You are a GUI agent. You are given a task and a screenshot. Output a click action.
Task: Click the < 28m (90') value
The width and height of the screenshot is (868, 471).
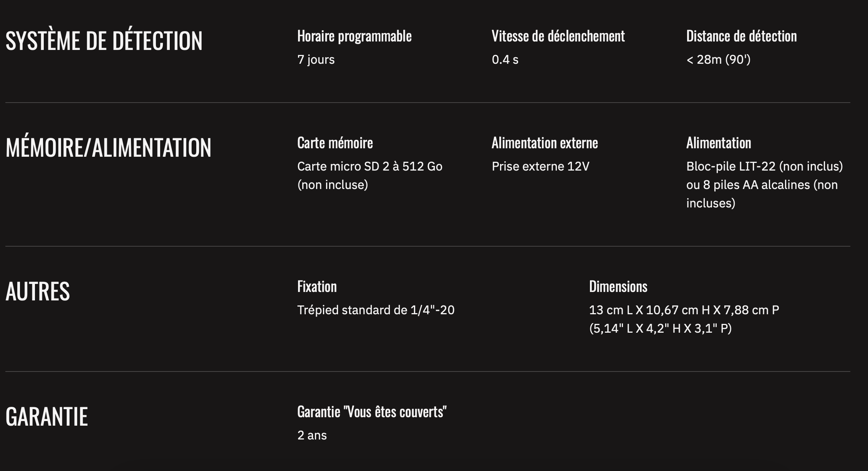[718, 60]
